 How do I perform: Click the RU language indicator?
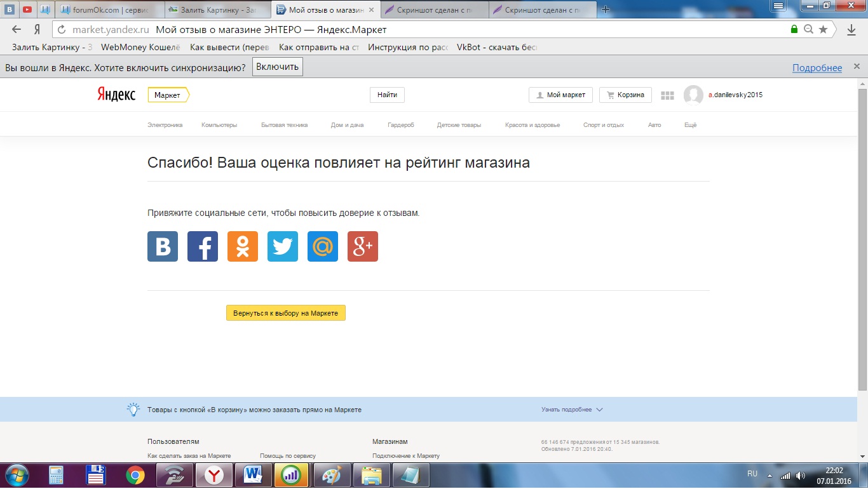pos(752,474)
